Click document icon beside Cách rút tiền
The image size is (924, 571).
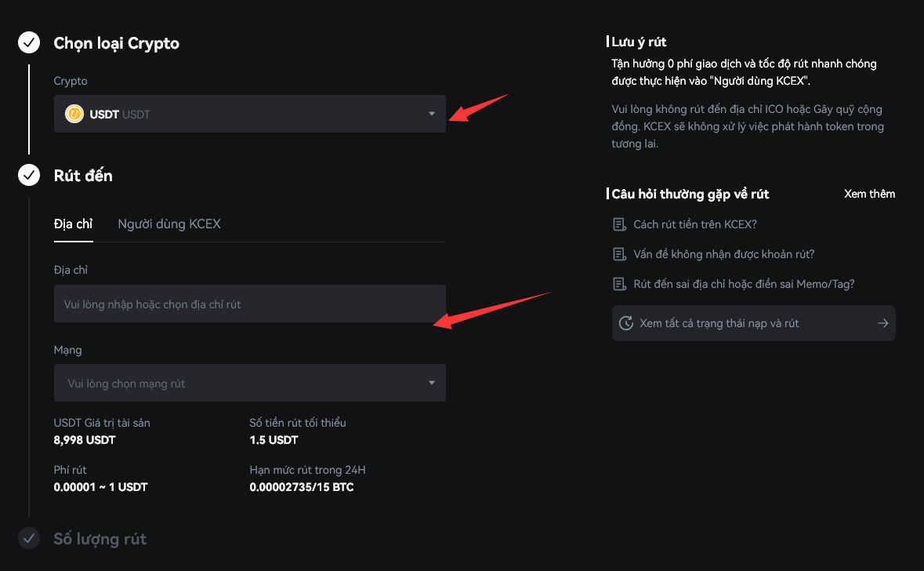[x=619, y=225]
